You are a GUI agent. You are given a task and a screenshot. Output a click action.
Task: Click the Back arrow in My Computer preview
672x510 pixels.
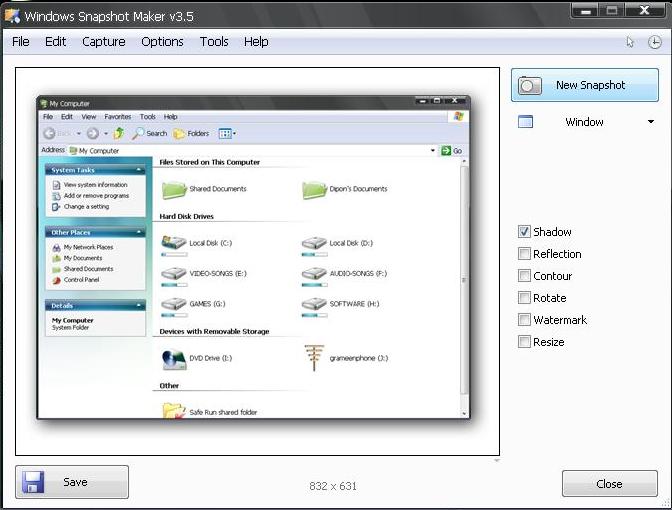coord(49,133)
